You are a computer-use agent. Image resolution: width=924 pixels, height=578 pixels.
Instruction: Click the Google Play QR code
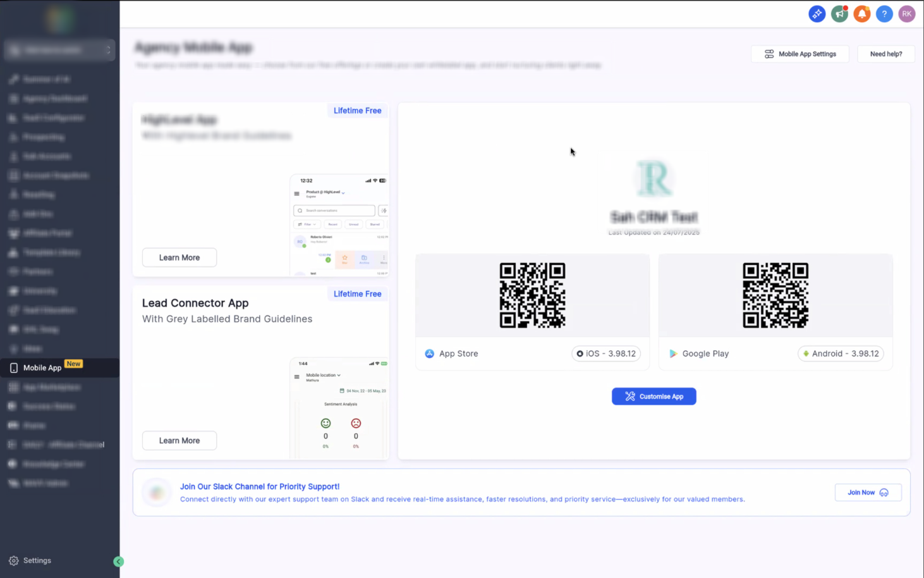[x=775, y=295]
